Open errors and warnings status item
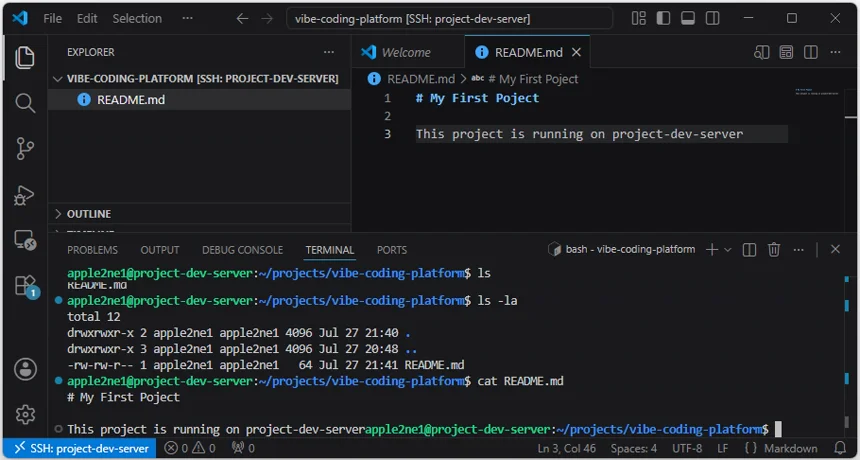The height and width of the screenshot is (460, 860). pyautogui.click(x=190, y=448)
